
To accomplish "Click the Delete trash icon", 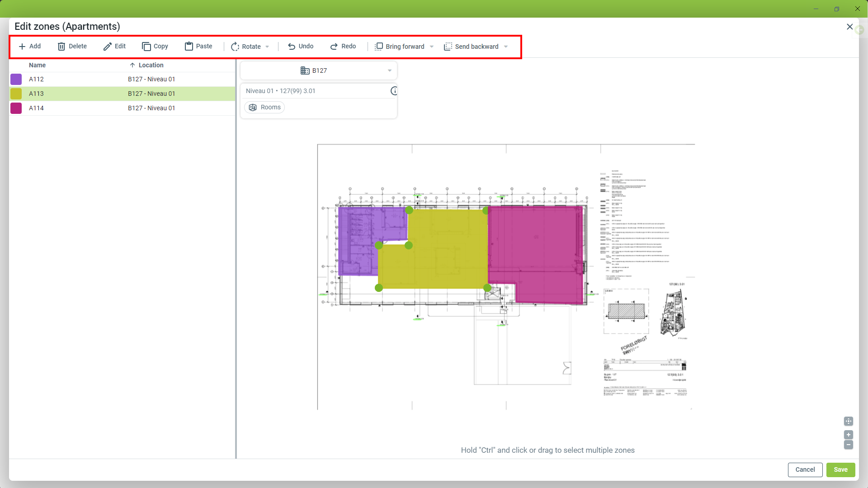I will pos(61,47).
